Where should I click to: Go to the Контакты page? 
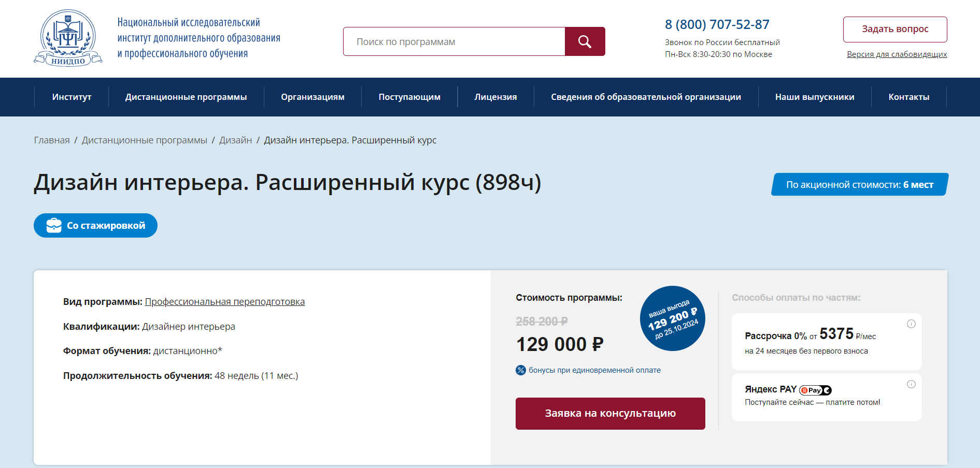pyautogui.click(x=908, y=97)
